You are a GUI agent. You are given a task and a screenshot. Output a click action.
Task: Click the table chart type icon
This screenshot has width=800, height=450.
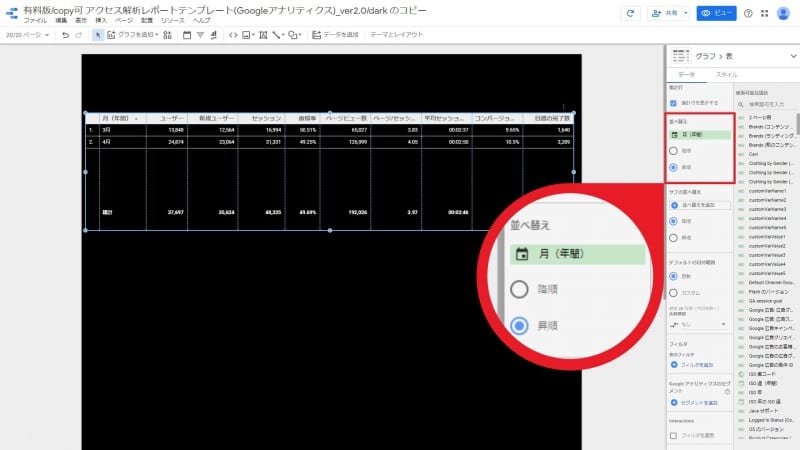(x=681, y=56)
